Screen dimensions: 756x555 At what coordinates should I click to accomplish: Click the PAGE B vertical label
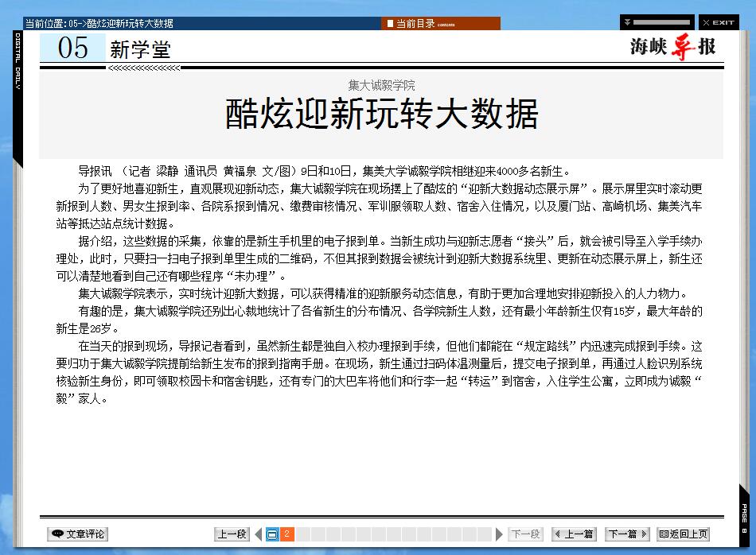(x=744, y=518)
